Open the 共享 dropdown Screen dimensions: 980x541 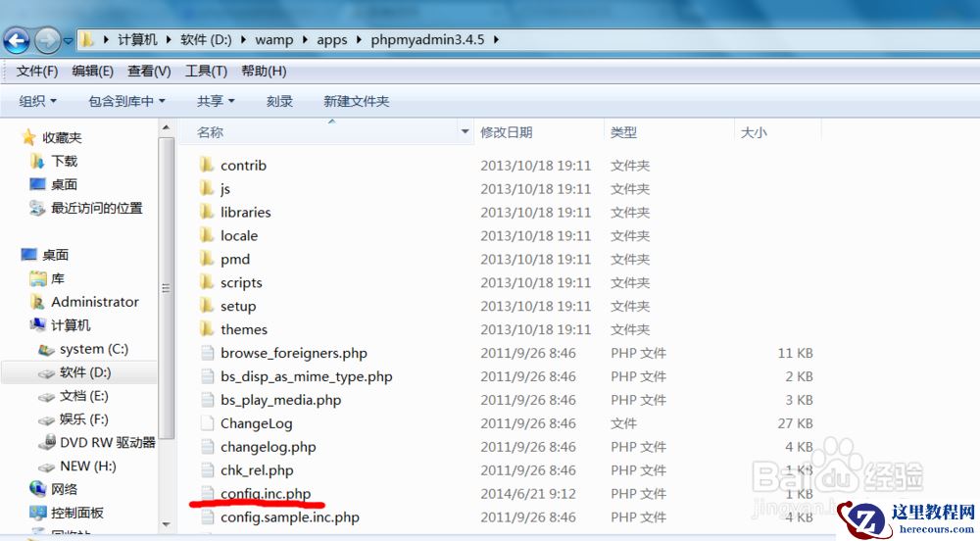pyautogui.click(x=216, y=101)
